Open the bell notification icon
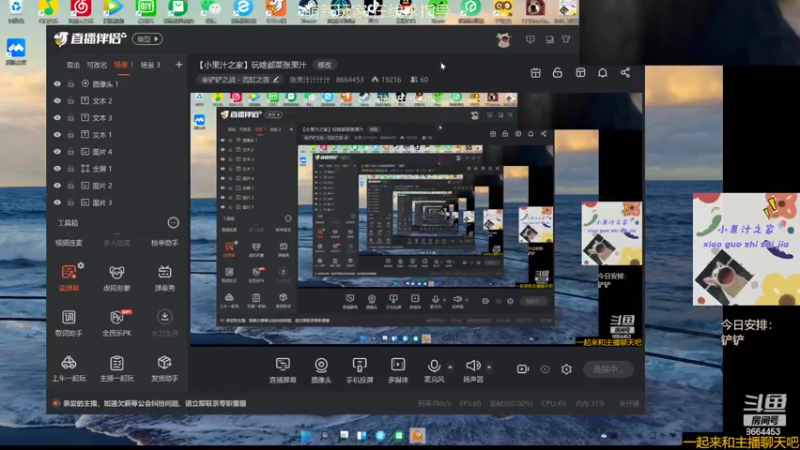 (603, 72)
